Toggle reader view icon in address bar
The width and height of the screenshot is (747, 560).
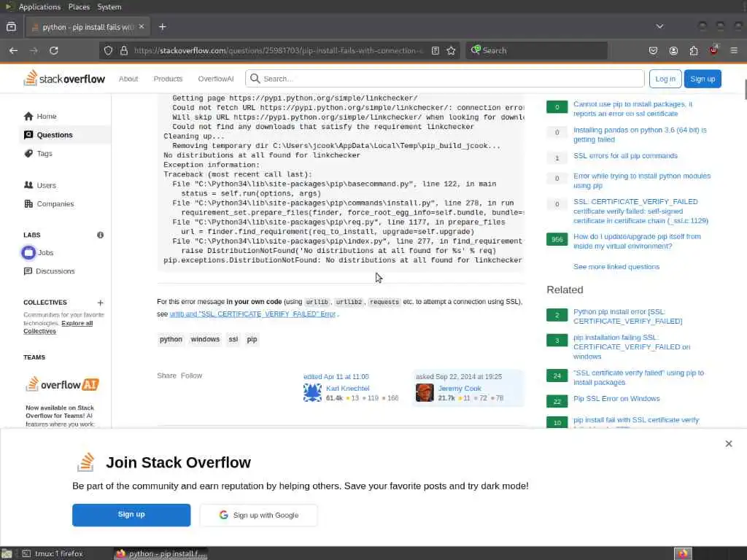[435, 50]
